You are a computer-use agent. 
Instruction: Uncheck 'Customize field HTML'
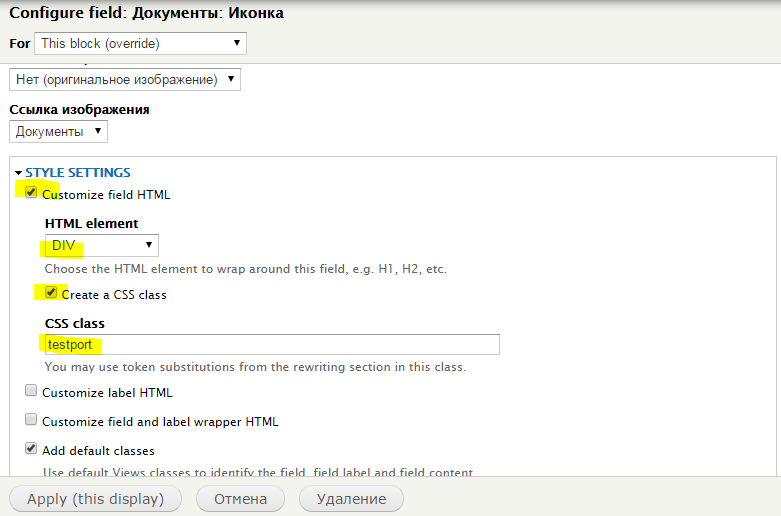click(x=31, y=192)
